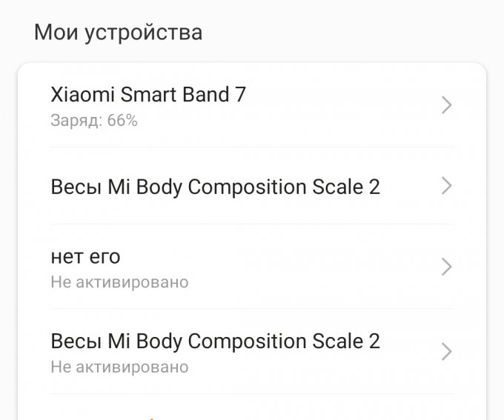
Task: Select Xiaomi Smart Band 7 device name
Action: coord(148,95)
